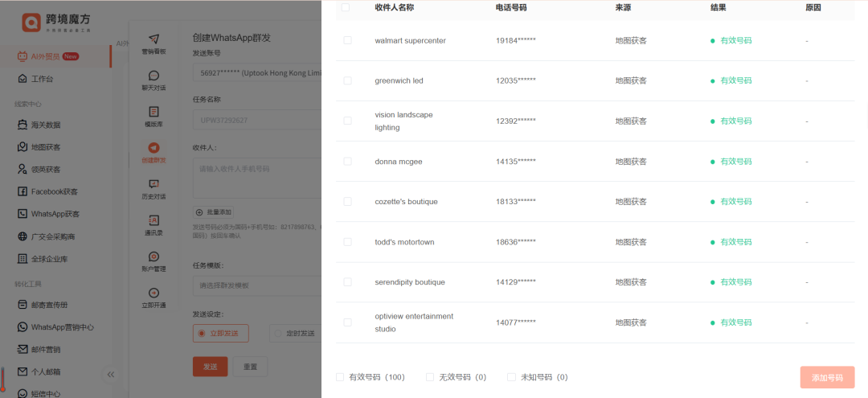Image resolution: width=868 pixels, height=398 pixels.
Task: Click the 结果 column header
Action: [x=718, y=7]
